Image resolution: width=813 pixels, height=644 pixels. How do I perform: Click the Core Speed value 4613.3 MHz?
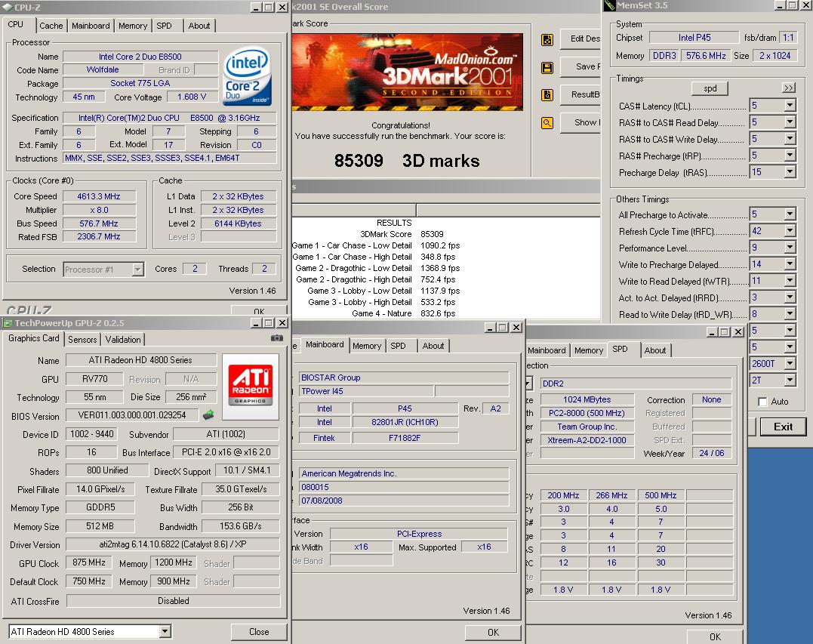click(99, 196)
